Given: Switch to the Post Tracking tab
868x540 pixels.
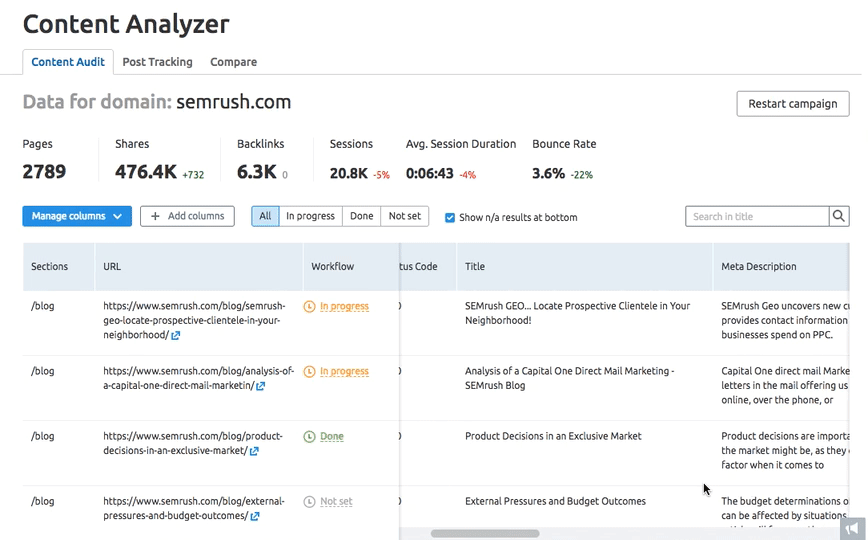Looking at the screenshot, I should (x=157, y=62).
